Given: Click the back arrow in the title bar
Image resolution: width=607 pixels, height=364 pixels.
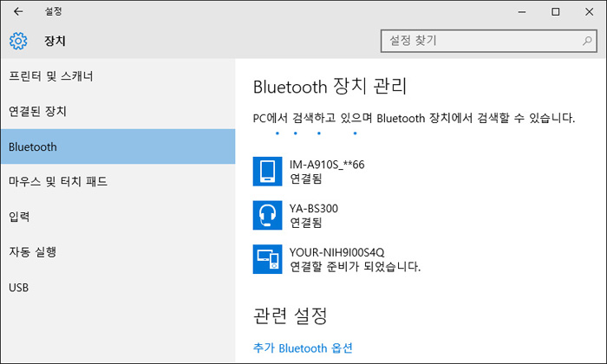Looking at the screenshot, I should tap(18, 11).
